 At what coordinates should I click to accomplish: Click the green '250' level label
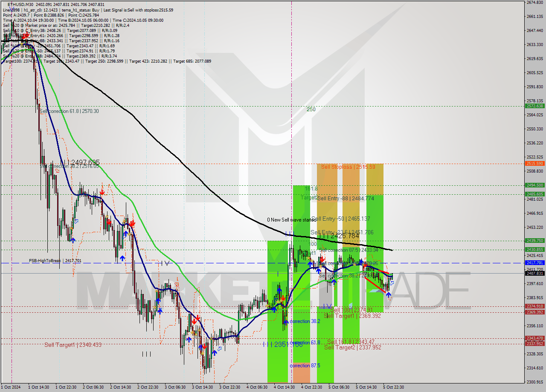pyautogui.click(x=311, y=110)
